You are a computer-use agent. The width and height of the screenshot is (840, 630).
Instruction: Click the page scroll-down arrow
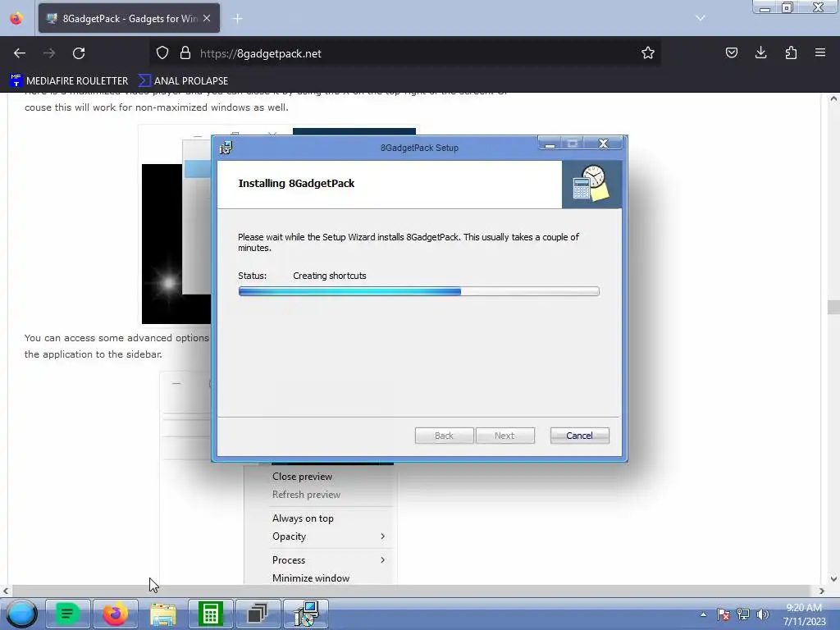pyautogui.click(x=833, y=578)
